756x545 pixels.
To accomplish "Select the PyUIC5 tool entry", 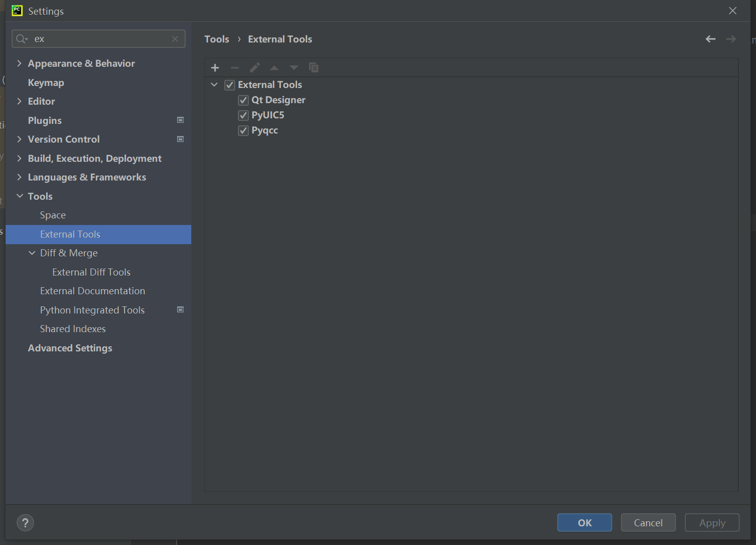I will (x=268, y=115).
